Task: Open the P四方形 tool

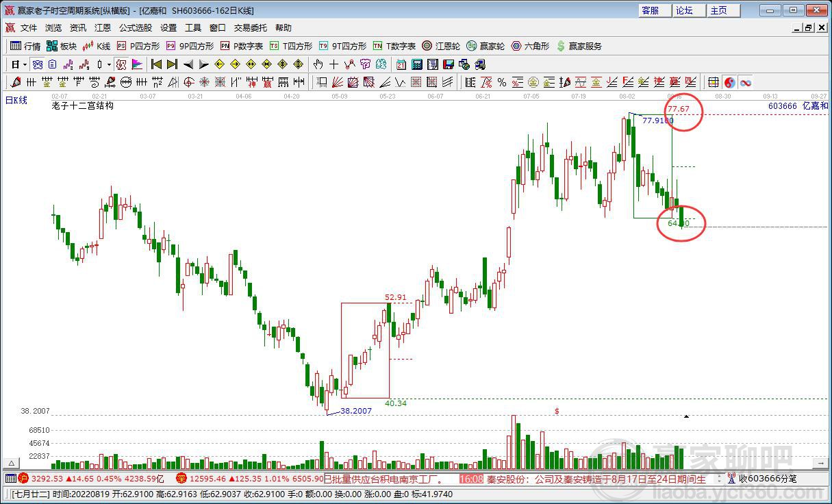Action: click(x=138, y=46)
